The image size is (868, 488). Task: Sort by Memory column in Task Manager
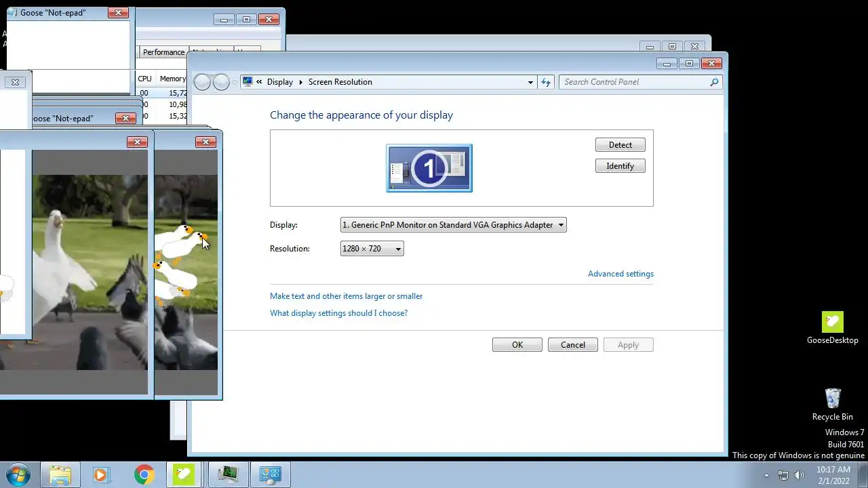tap(172, 79)
